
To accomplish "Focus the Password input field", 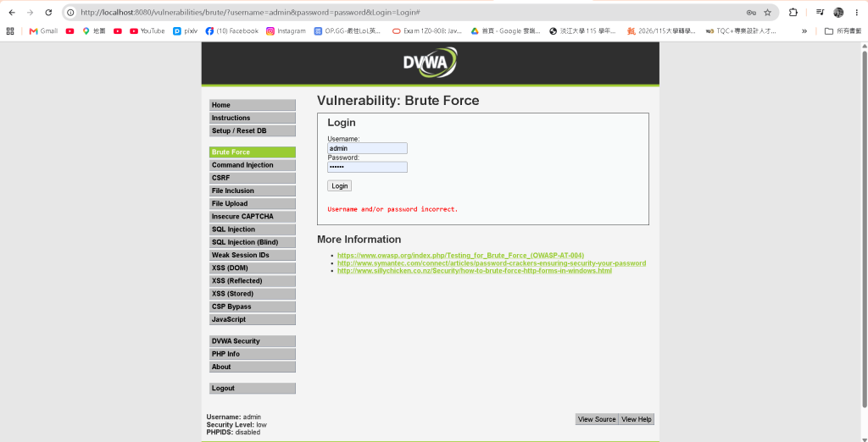I will pyautogui.click(x=367, y=167).
